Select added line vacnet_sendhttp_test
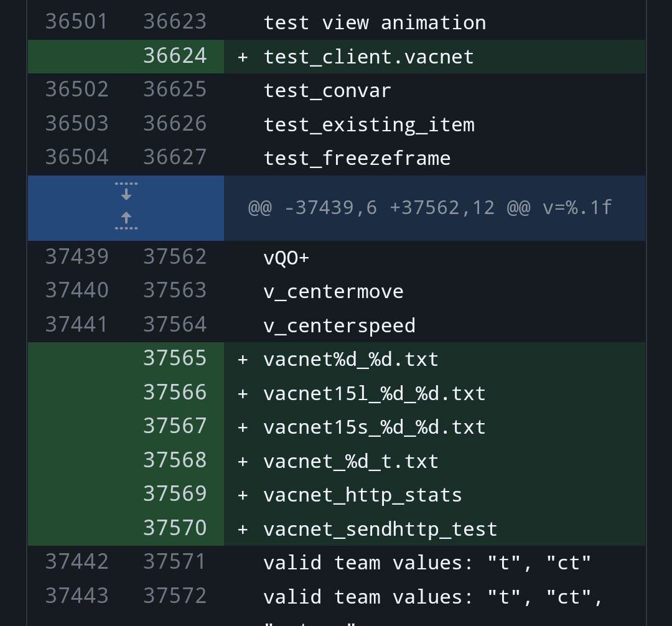Image resolution: width=672 pixels, height=626 pixels. [x=380, y=529]
